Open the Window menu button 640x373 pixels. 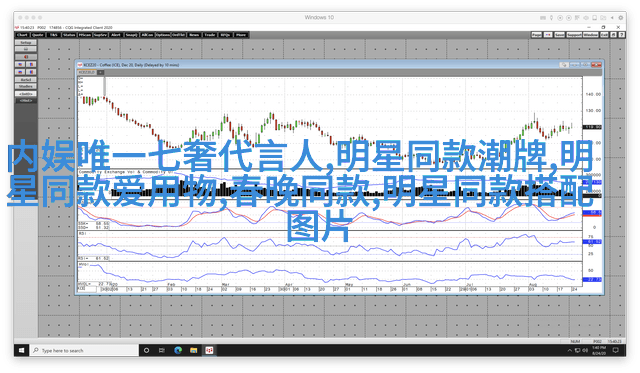click(591, 35)
